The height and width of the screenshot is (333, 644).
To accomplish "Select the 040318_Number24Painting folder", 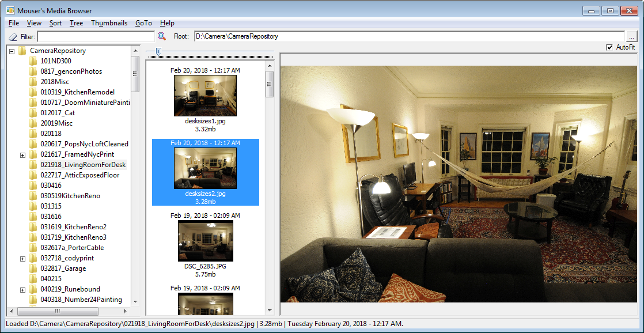I will [x=81, y=300].
